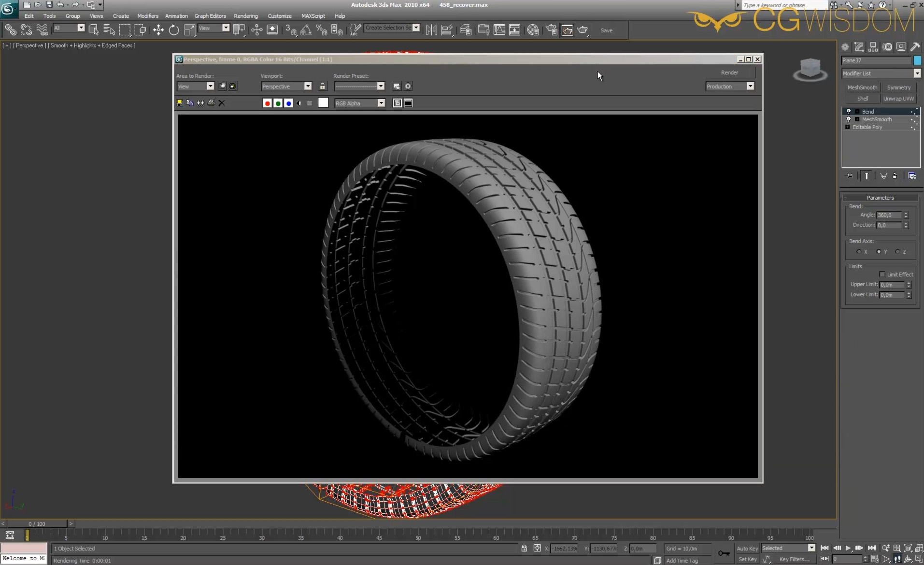The height and width of the screenshot is (565, 924).
Task: Click the Unwrap UVW modifier button
Action: tap(898, 99)
